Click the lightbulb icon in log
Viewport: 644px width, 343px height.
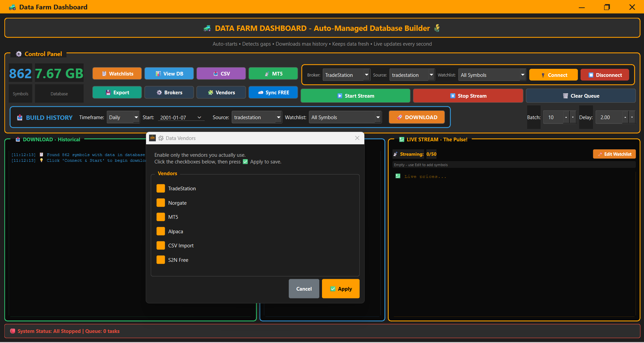click(x=41, y=160)
